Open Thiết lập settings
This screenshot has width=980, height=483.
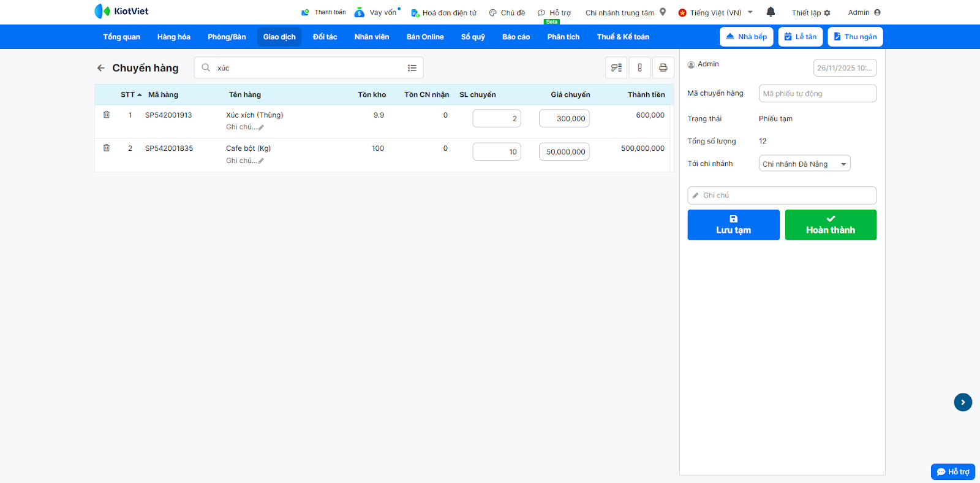(x=811, y=12)
